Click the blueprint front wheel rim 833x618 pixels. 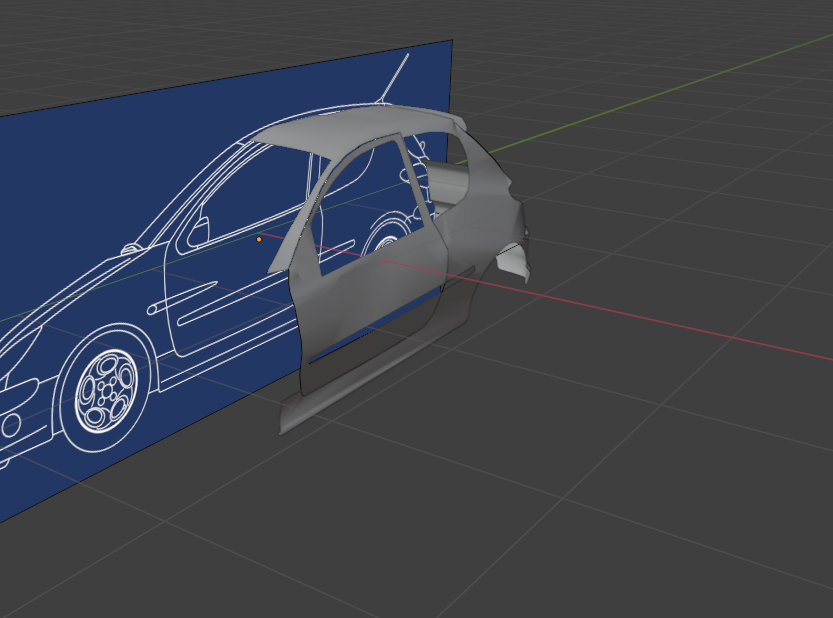coord(106,390)
